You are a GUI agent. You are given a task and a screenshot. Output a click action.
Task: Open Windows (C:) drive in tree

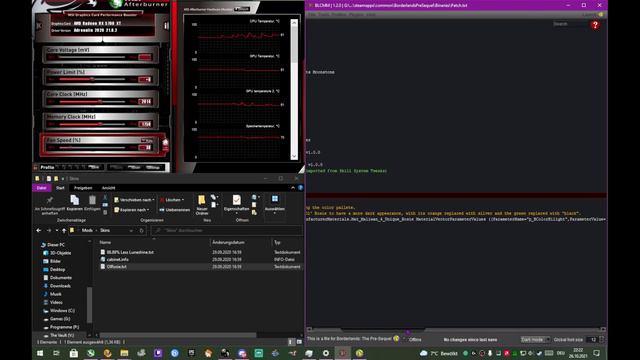click(x=62, y=311)
